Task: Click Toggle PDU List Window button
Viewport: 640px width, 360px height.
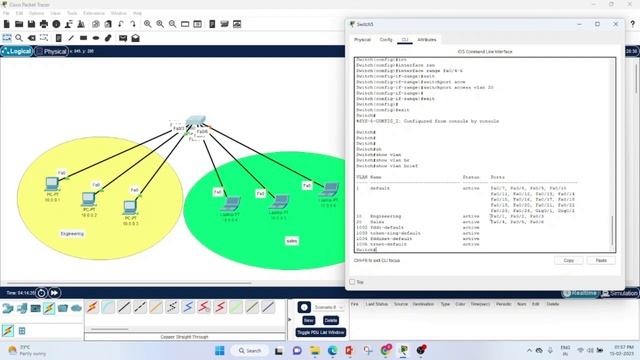Action: 321,332
